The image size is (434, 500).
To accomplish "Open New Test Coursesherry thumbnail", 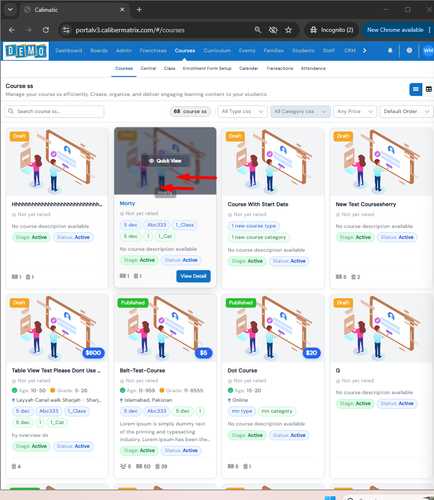I will click(x=381, y=162).
